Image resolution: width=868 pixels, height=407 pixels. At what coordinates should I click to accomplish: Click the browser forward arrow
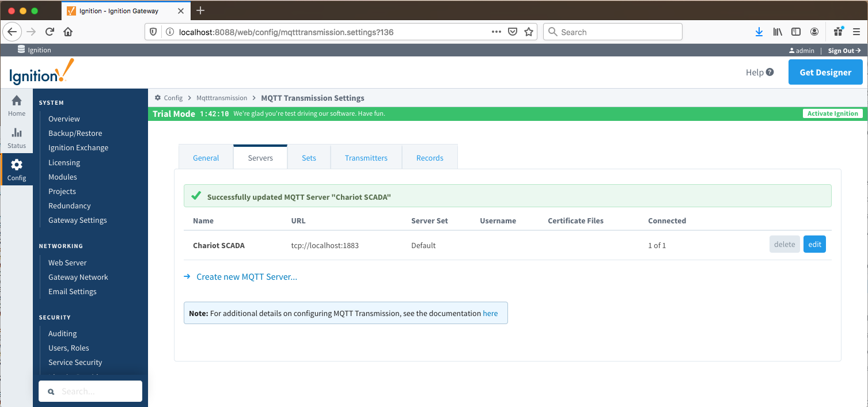pos(31,32)
